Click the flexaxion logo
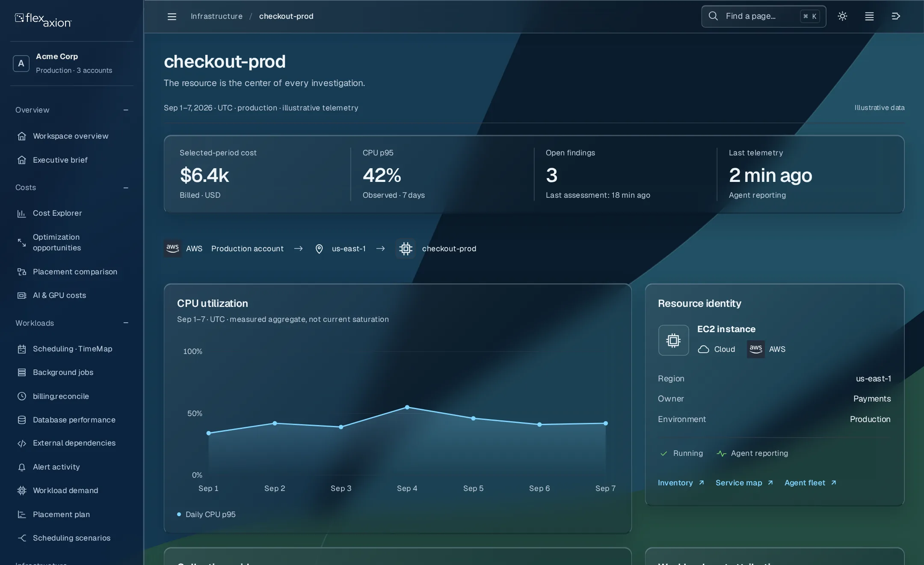 [43, 20]
